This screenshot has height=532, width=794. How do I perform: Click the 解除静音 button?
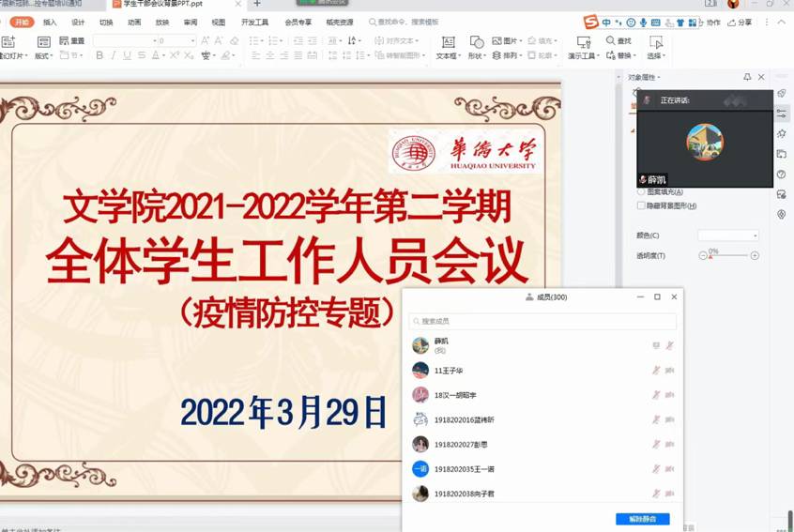pos(642,519)
